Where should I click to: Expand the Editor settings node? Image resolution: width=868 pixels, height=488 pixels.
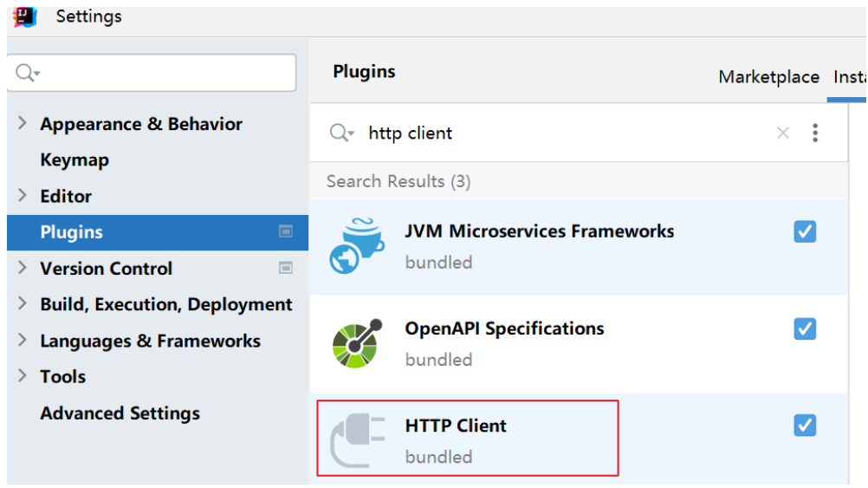point(23,195)
